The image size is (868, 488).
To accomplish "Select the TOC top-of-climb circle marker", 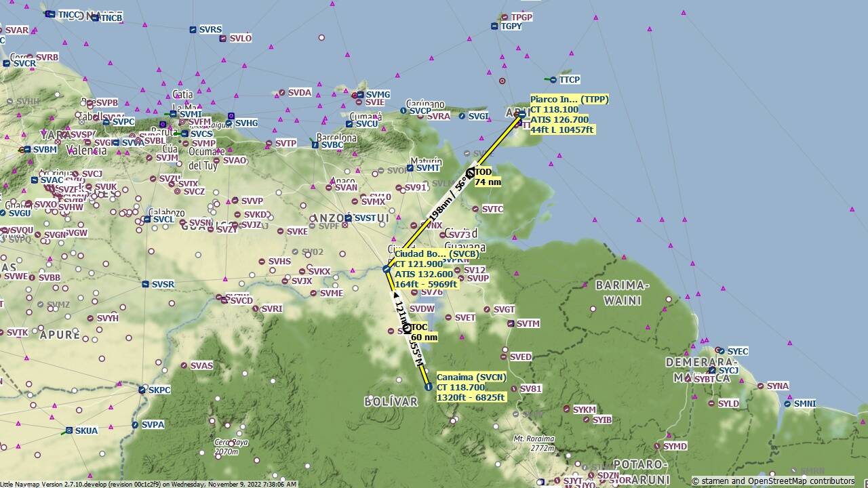I will coord(407,328).
